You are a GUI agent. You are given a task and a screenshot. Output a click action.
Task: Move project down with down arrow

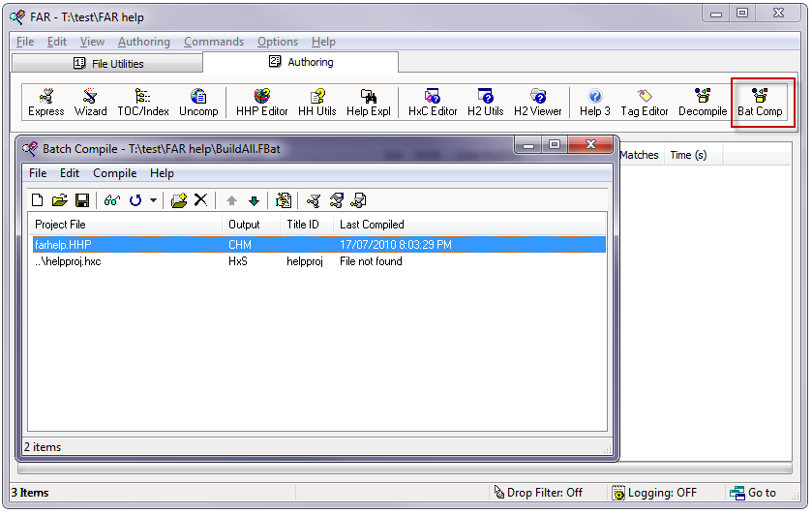pyautogui.click(x=254, y=200)
